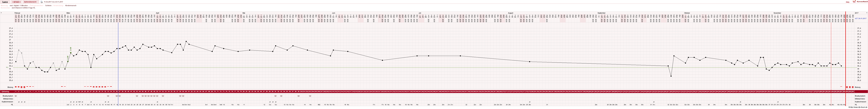
Task: Click the 37.4 temperature label on left axis
Action: coord(11,28)
